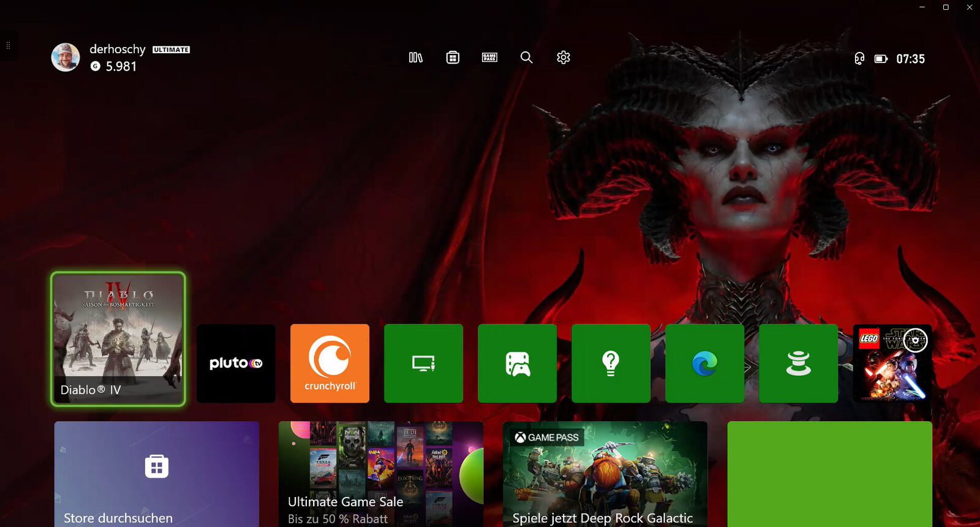Click the derhoschy gamertag text
980x527 pixels.
point(118,49)
